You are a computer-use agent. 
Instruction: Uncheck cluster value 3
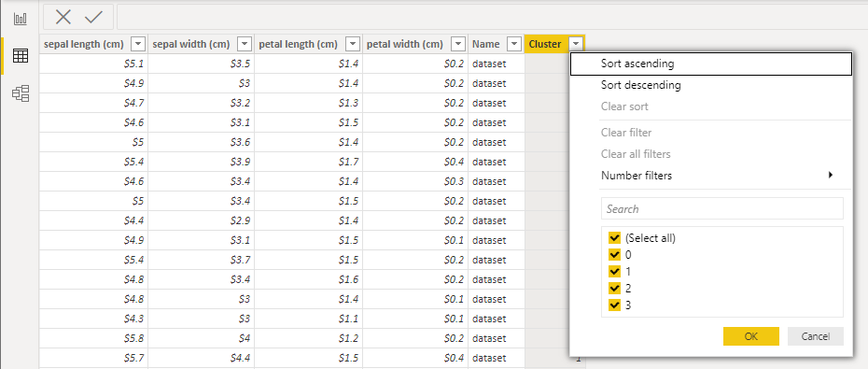pos(614,305)
